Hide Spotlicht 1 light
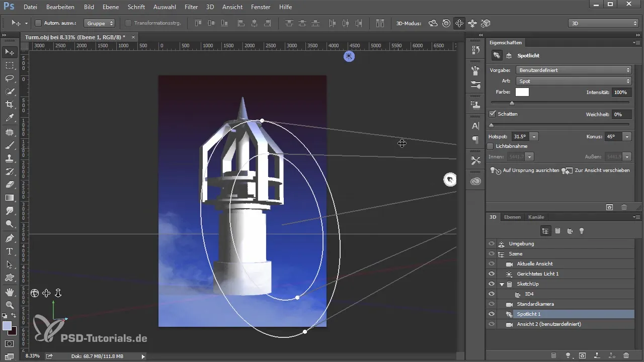The height and width of the screenshot is (362, 644). click(492, 314)
